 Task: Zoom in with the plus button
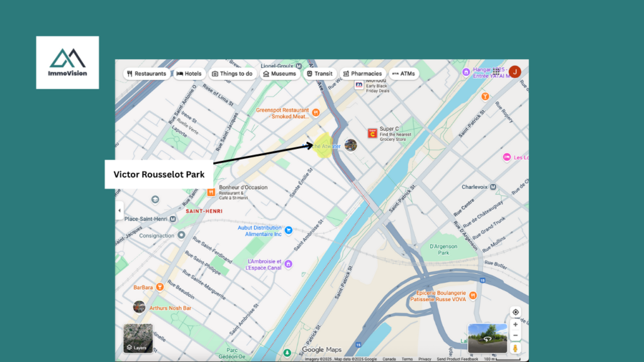point(516,325)
